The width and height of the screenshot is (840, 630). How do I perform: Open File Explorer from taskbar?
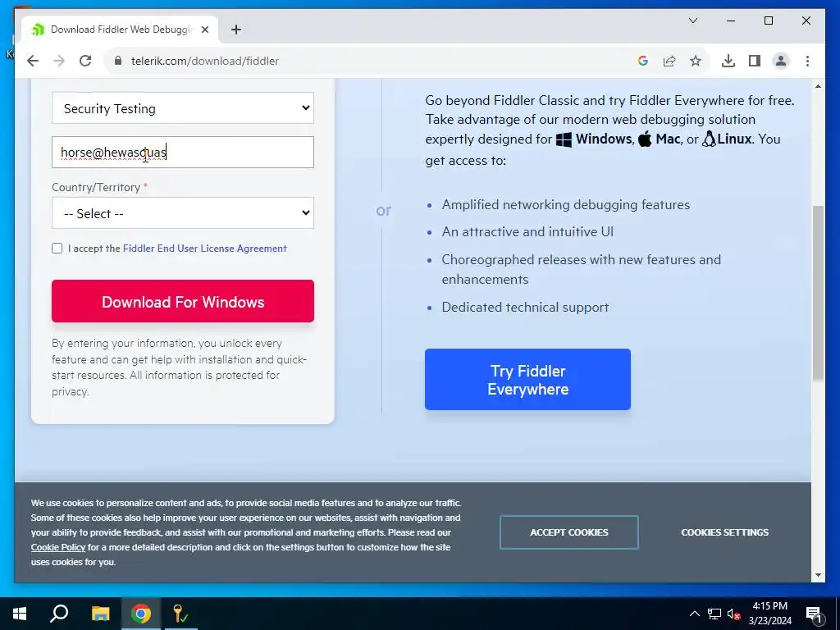click(x=100, y=614)
